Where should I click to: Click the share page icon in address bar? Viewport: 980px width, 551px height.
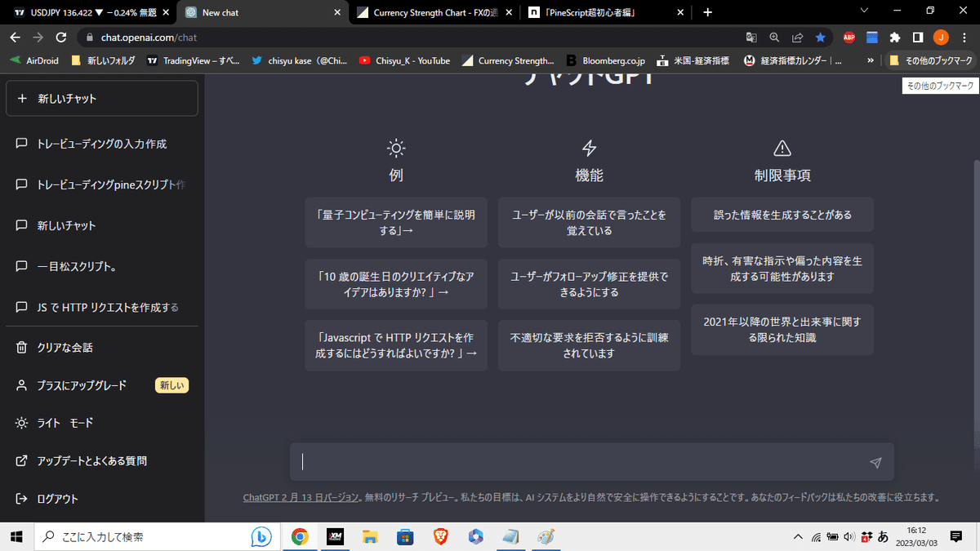point(797,38)
